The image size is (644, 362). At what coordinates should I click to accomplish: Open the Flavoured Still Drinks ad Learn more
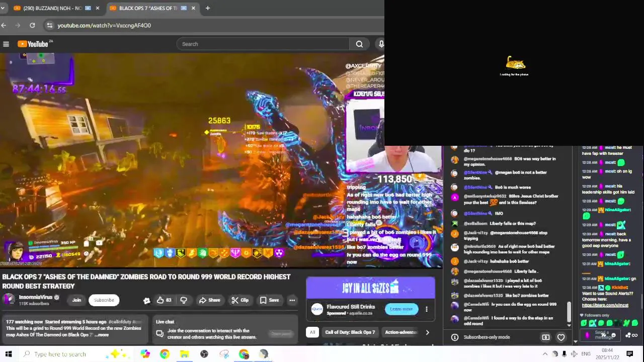pyautogui.click(x=401, y=309)
